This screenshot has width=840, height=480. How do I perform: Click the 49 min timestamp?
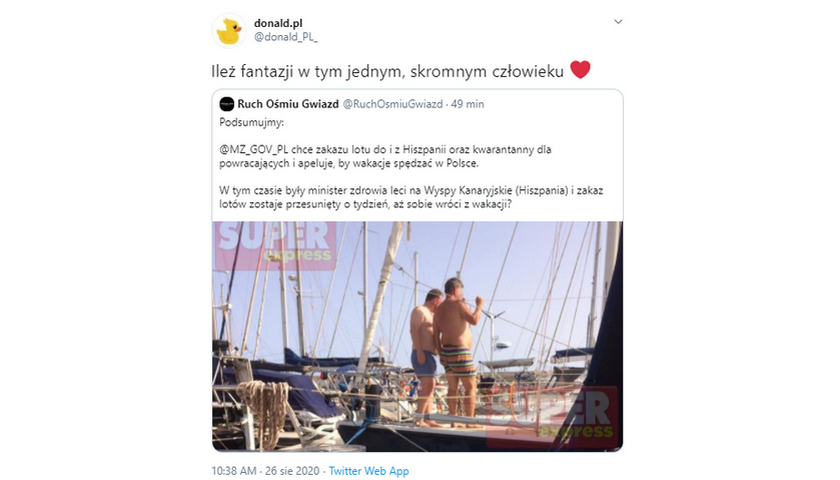coord(467,104)
